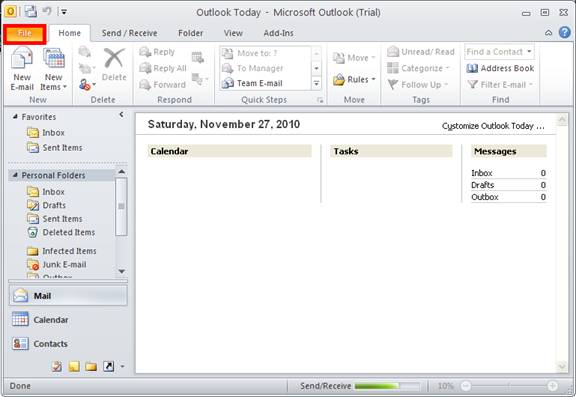576x397 pixels.
Task: Open the Filter E-mail dropdown
Action: point(500,85)
